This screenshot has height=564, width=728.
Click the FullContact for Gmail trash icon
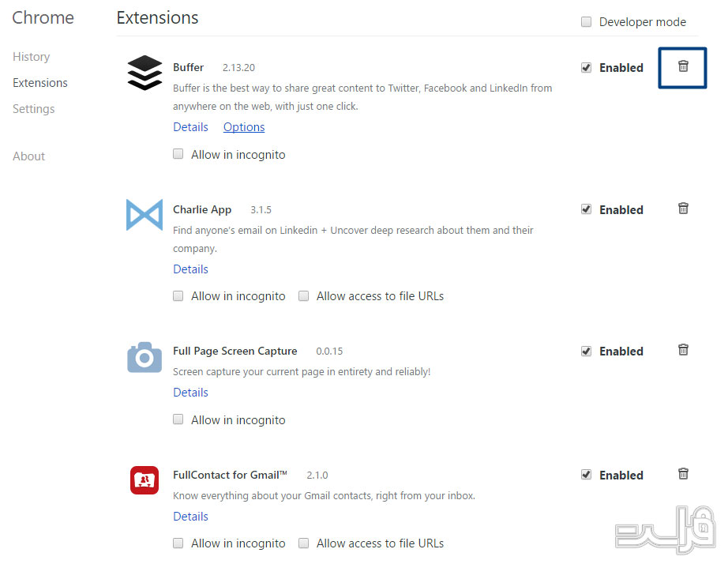pos(683,474)
